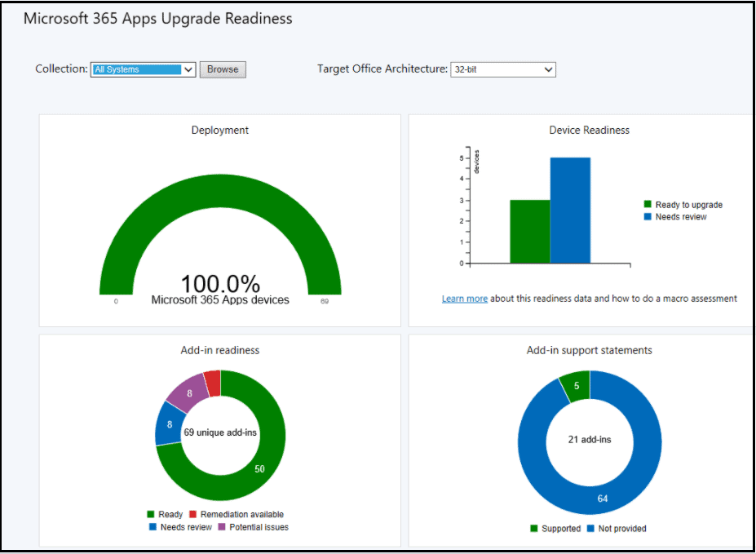The height and width of the screenshot is (554, 756).
Task: Click the red Remediation available legend swatch
Action: pyautogui.click(x=192, y=515)
